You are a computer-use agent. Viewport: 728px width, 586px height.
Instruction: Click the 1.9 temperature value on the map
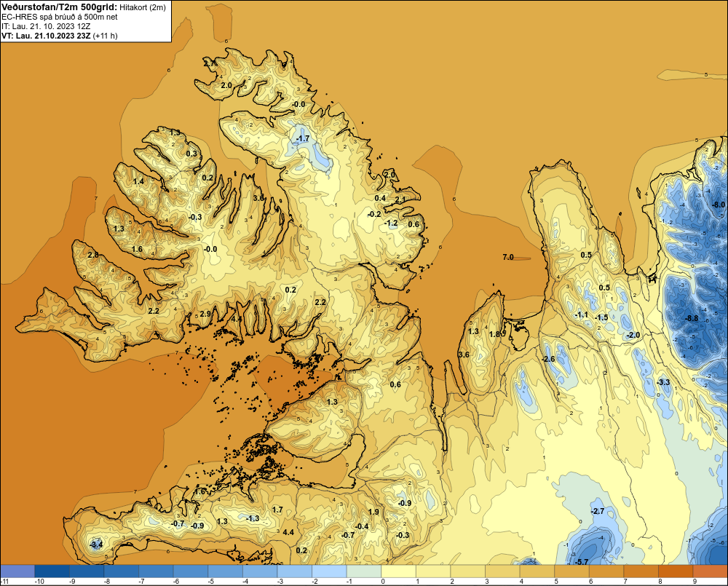coord(373,512)
